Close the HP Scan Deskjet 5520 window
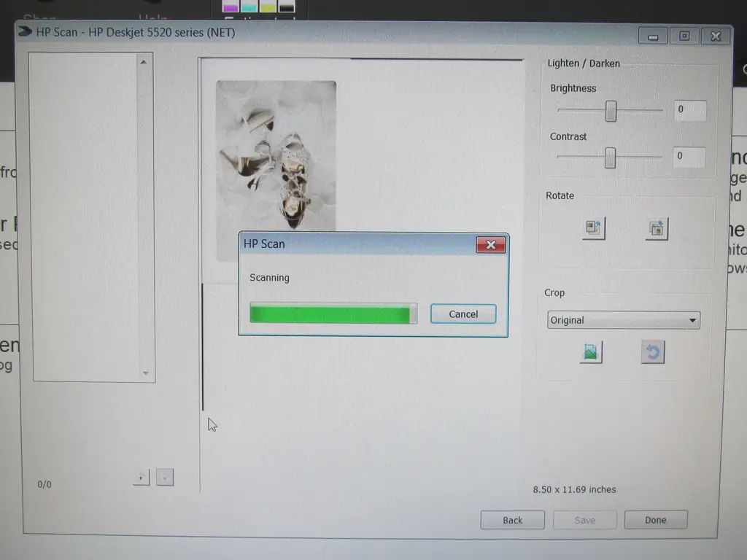The image size is (747, 560). 716,36
